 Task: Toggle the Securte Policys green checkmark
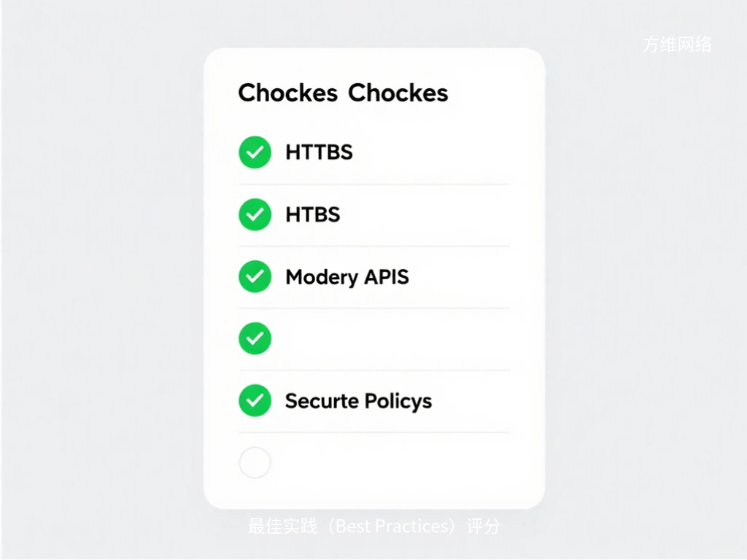point(255,400)
